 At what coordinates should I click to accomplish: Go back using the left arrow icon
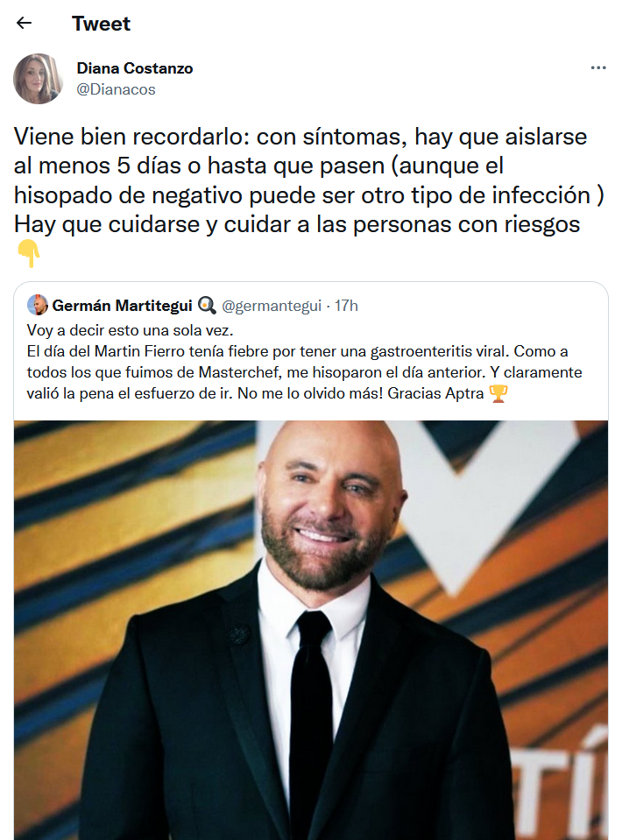pyautogui.click(x=25, y=23)
